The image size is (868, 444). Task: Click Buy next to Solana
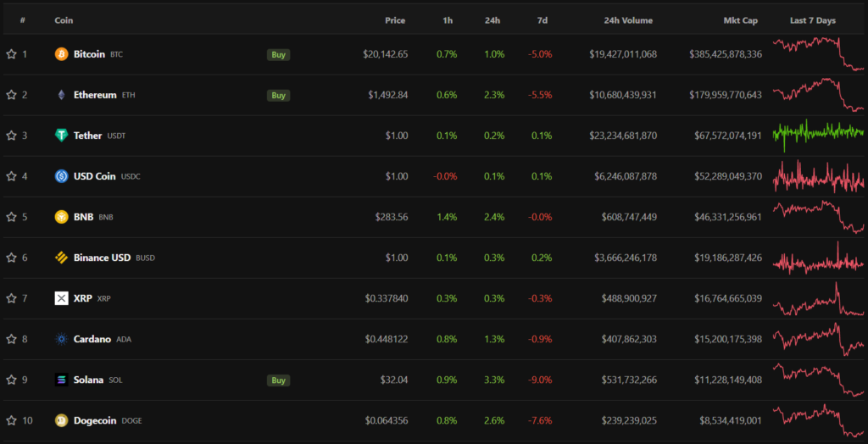(278, 380)
